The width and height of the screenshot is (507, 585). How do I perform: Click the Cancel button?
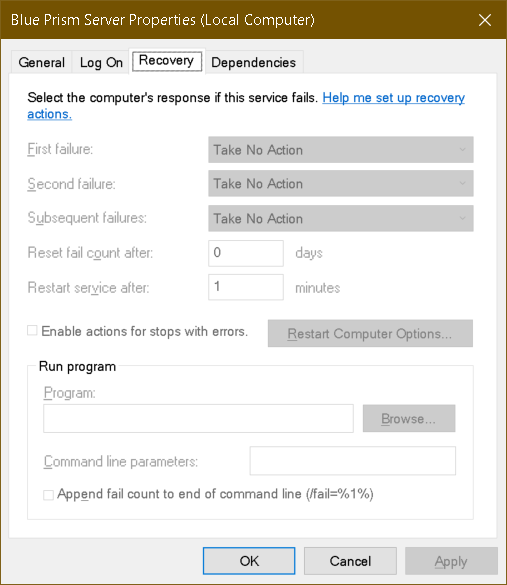tap(350, 561)
